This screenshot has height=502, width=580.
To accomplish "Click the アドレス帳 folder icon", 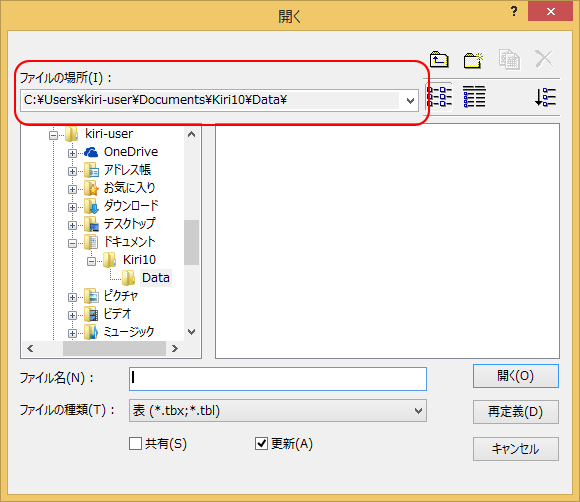I will (x=91, y=170).
